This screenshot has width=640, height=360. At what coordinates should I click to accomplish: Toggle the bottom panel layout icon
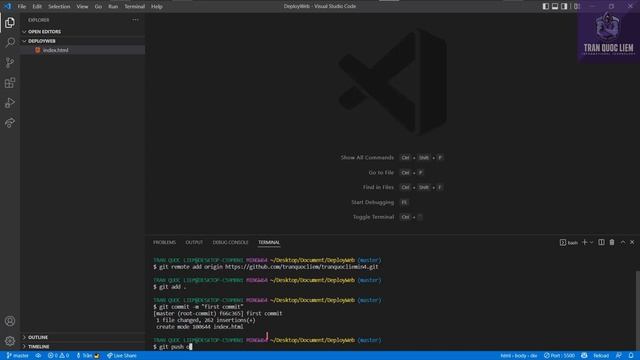tap(555, 6)
